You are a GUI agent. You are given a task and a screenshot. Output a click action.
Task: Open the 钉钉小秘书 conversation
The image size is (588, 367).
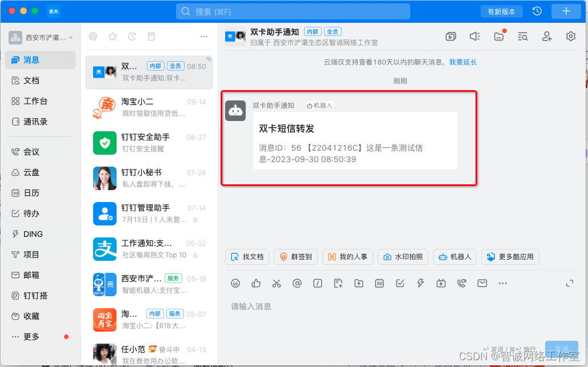(149, 178)
